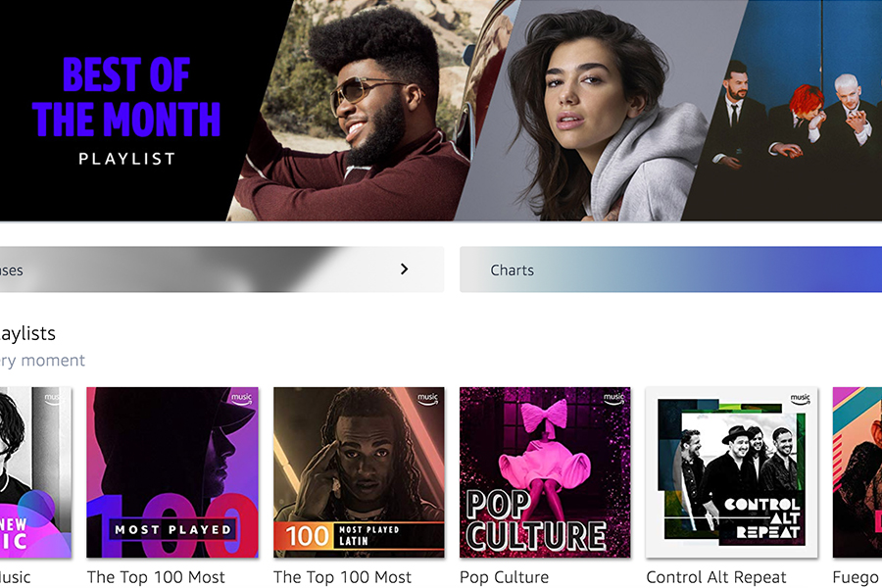Click Amazon music logo on Pop Culture cover
The image size is (882, 588).
click(x=613, y=399)
